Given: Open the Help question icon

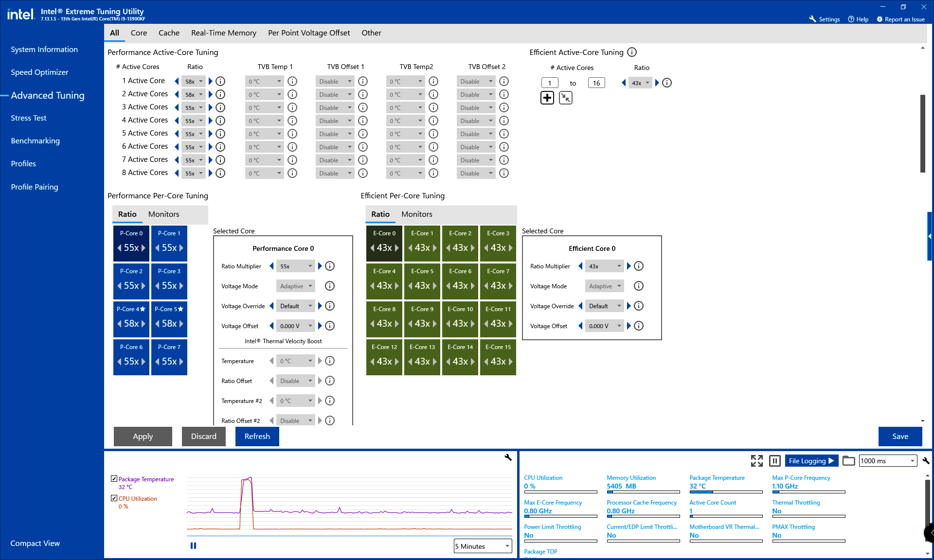Looking at the screenshot, I should pos(851,19).
